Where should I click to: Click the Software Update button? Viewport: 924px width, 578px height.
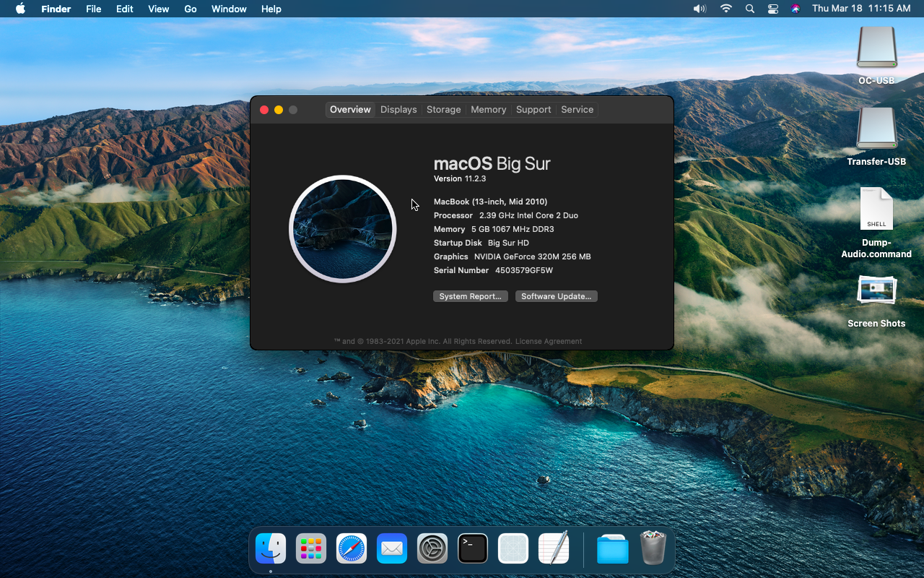tap(557, 296)
